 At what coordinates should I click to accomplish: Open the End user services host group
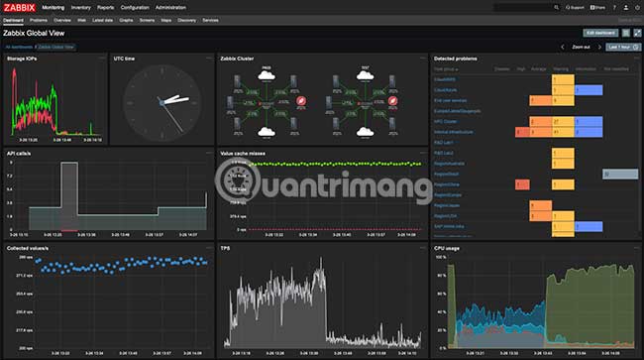pyautogui.click(x=450, y=101)
